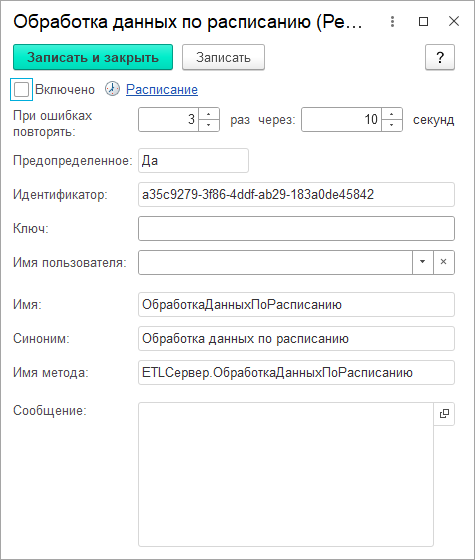The image size is (475, 560).
Task: Focus the empty 'Ключ' input field
Action: point(296,229)
